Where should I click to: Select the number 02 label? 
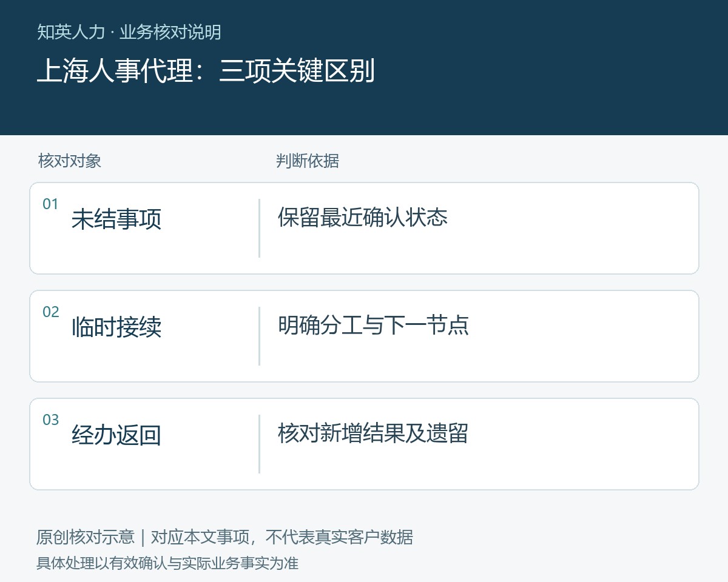(50, 312)
